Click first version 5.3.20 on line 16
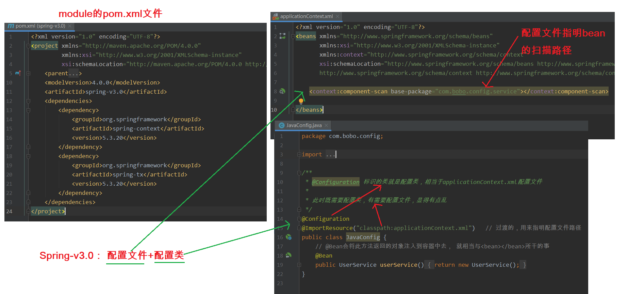The width and height of the screenshot is (644, 294). (114, 138)
